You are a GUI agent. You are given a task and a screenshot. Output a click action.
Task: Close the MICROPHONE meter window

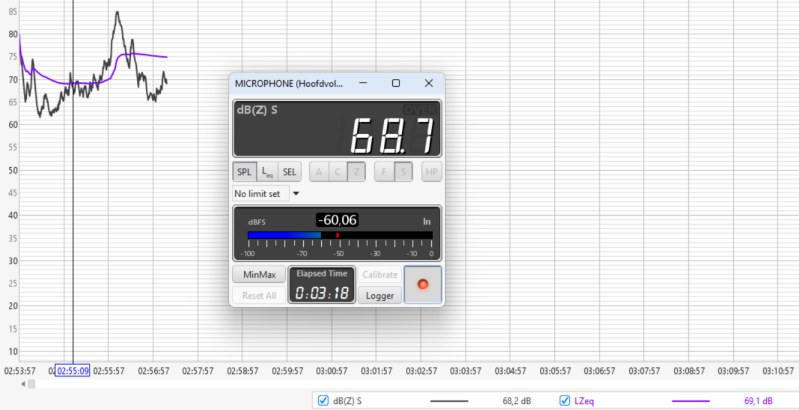coord(428,83)
